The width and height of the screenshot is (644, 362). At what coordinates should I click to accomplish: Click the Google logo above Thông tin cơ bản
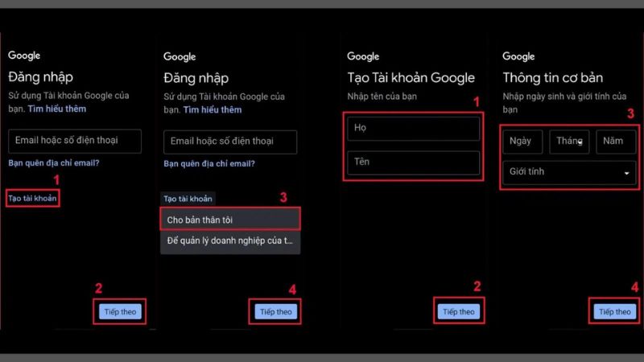(518, 56)
